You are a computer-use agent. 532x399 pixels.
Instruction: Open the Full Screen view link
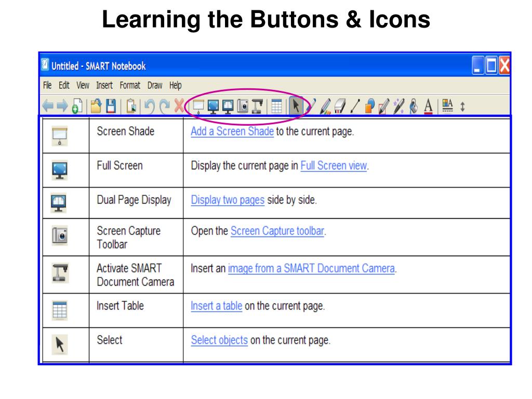(x=334, y=166)
